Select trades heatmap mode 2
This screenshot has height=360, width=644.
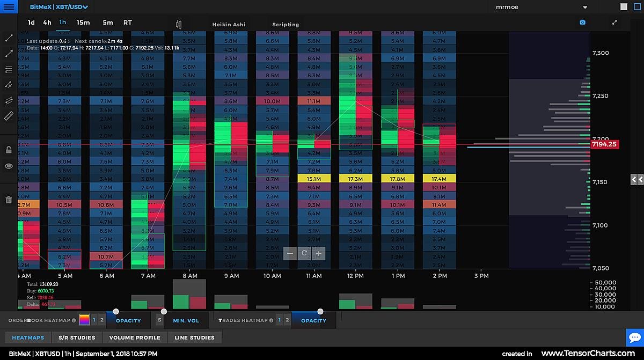(287, 320)
